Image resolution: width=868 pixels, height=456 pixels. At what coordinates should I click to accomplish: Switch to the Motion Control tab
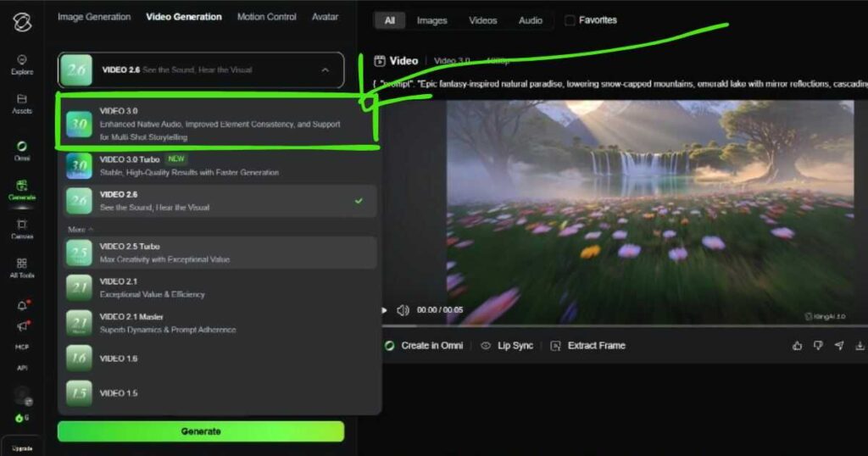click(x=267, y=17)
